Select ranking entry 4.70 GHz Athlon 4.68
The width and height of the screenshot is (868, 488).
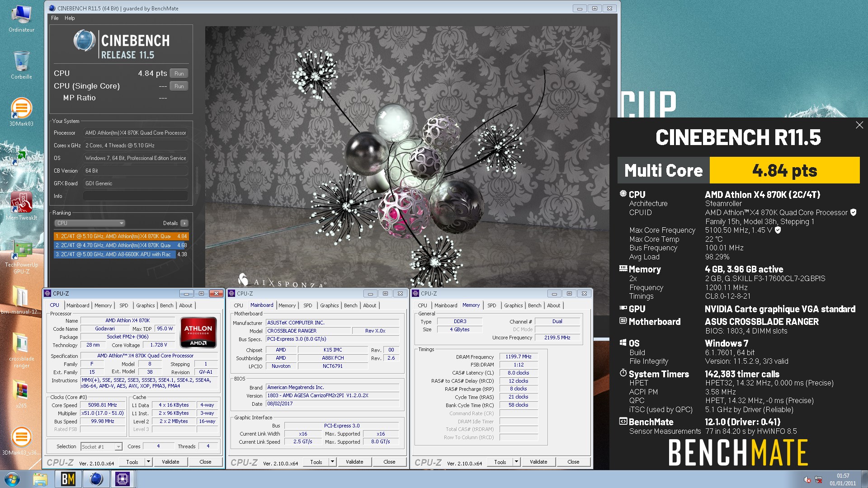point(121,245)
